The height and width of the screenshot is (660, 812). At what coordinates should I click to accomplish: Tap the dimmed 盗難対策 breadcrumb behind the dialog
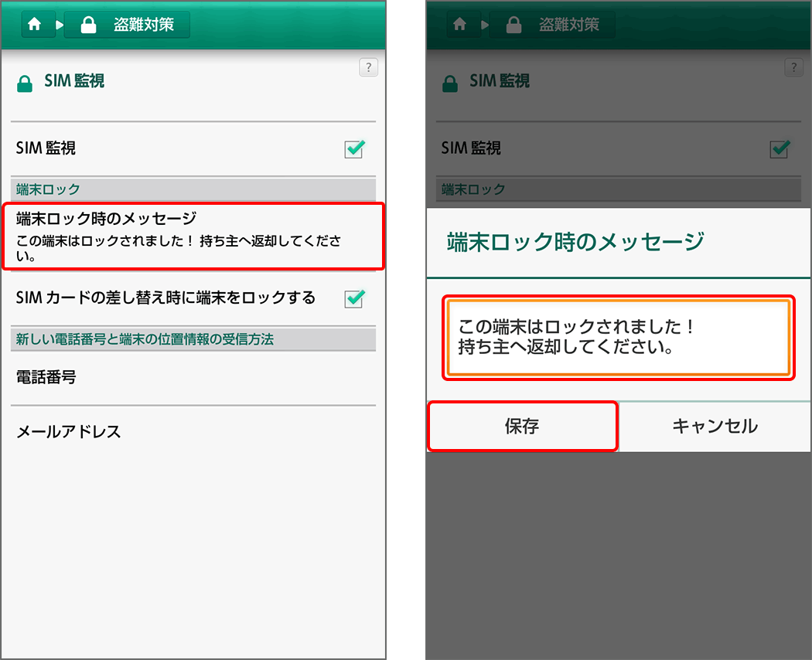tap(553, 25)
